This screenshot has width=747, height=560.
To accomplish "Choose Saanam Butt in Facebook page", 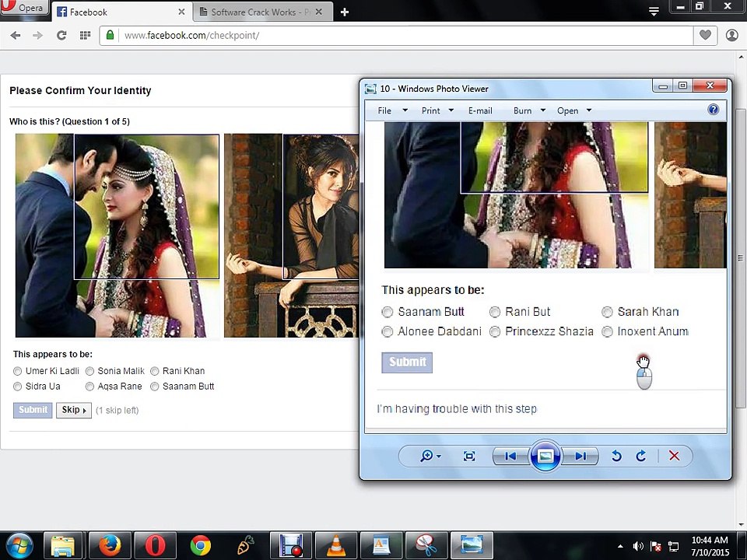I will point(154,387).
